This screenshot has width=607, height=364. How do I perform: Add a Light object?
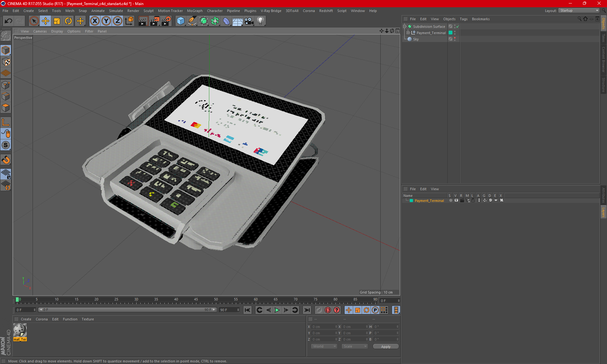260,21
